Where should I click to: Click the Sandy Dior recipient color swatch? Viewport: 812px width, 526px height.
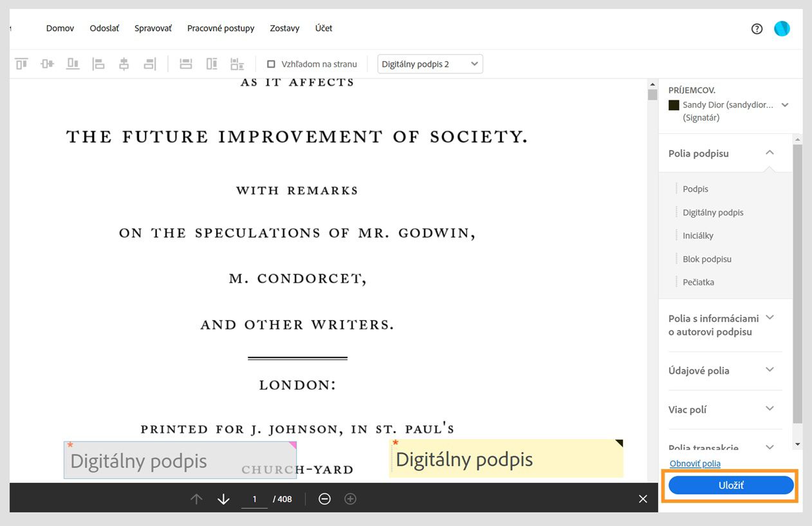(x=674, y=105)
